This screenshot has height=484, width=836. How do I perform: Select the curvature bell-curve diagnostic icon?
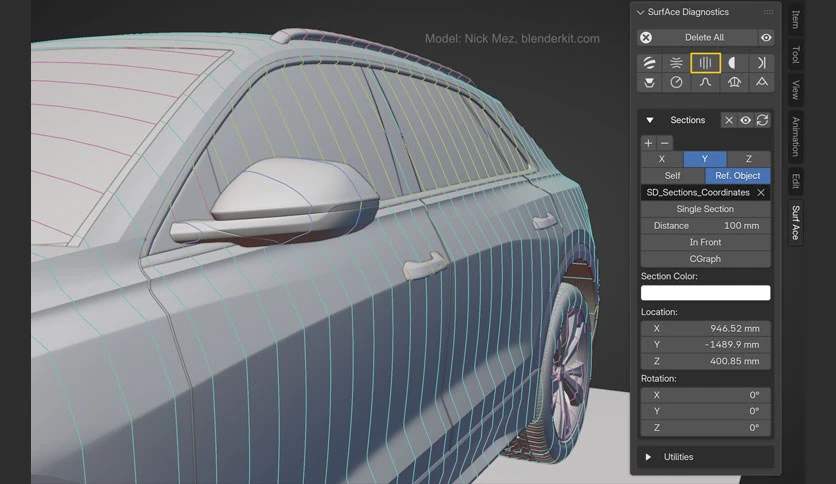click(705, 83)
